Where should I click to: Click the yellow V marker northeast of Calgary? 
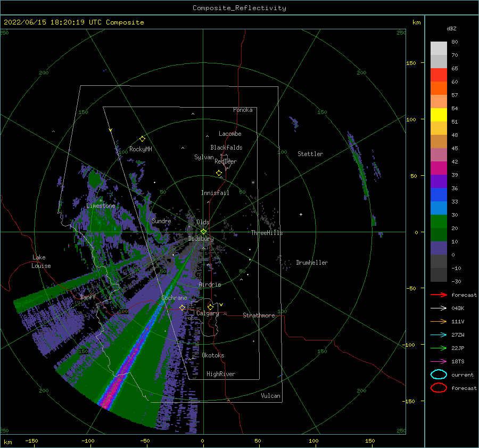pyautogui.click(x=221, y=305)
